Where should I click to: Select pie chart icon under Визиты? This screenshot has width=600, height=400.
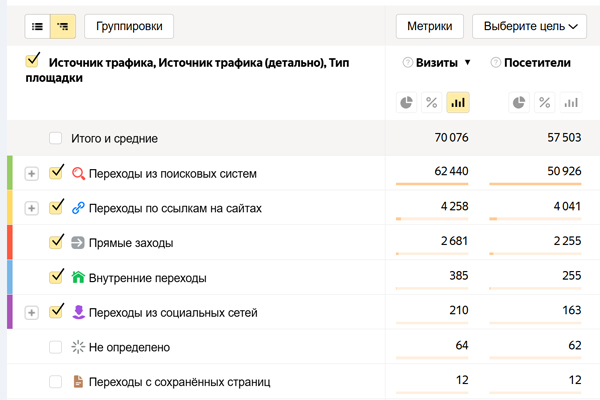407,102
